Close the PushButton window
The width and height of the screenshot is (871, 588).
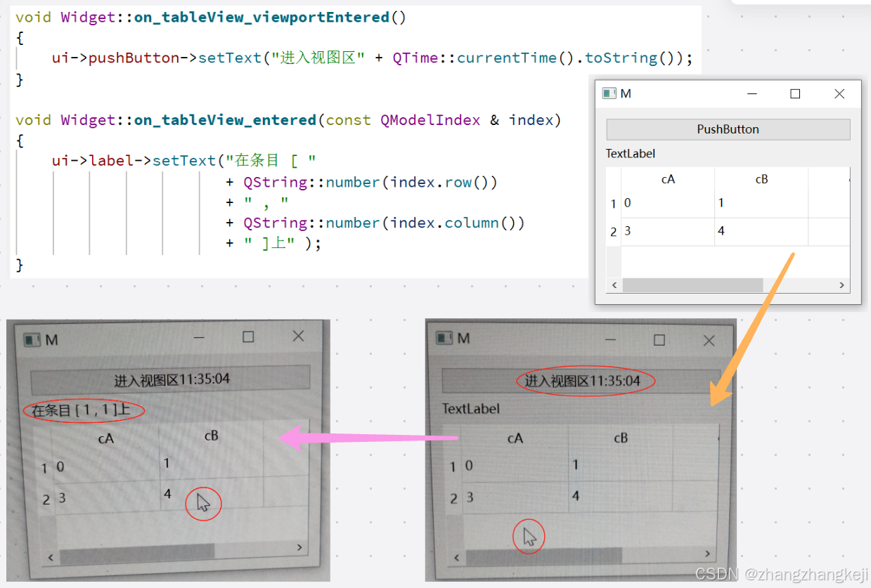click(x=839, y=93)
